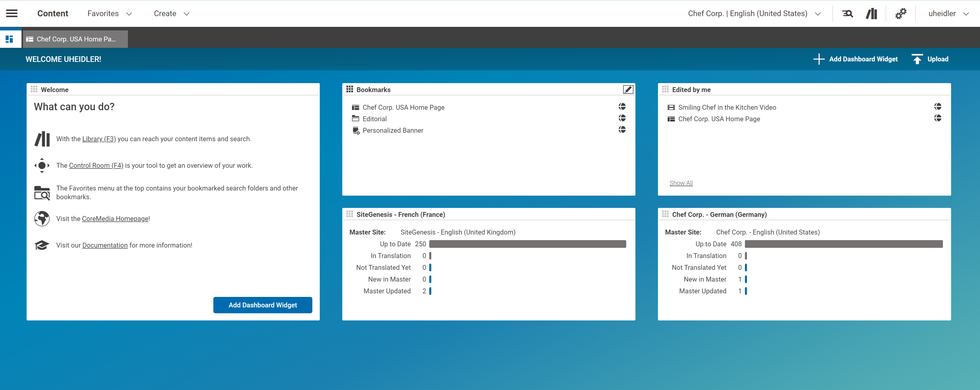Click the blue Add Dashboard Widget button
The height and width of the screenshot is (390, 980).
click(262, 305)
